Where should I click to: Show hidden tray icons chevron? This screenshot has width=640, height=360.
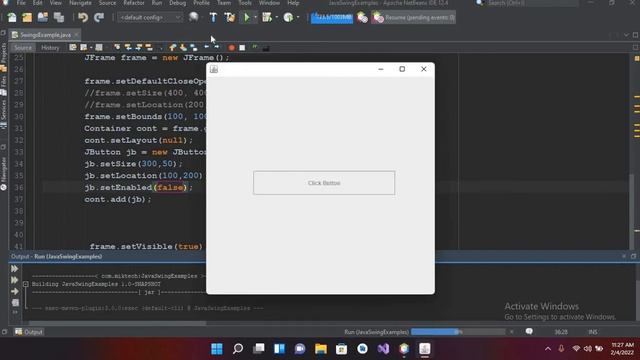pyautogui.click(x=548, y=349)
